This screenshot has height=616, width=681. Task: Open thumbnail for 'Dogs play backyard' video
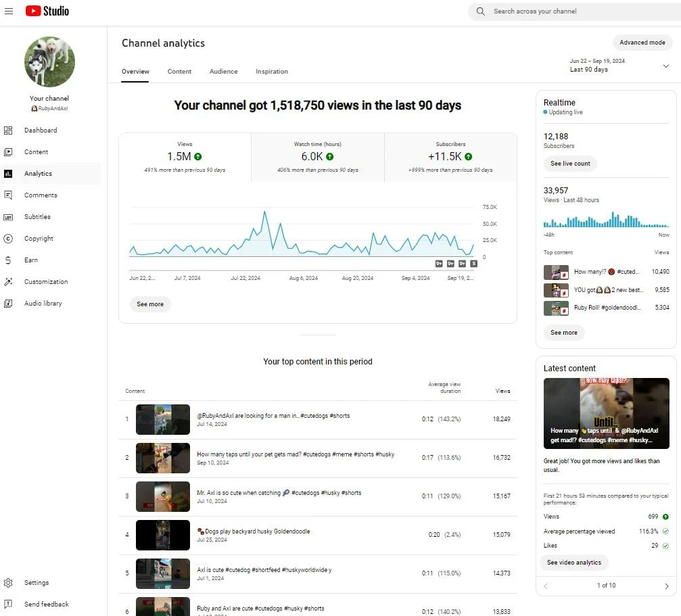click(163, 536)
